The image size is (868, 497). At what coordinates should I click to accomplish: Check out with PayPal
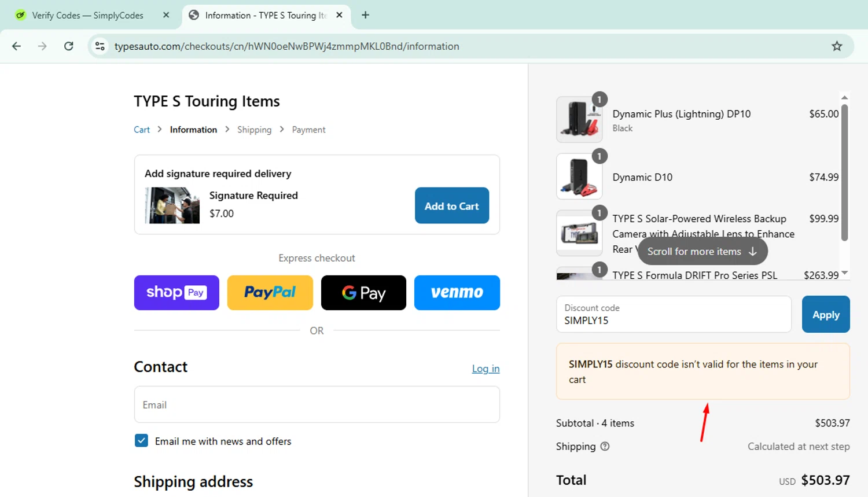tap(270, 293)
